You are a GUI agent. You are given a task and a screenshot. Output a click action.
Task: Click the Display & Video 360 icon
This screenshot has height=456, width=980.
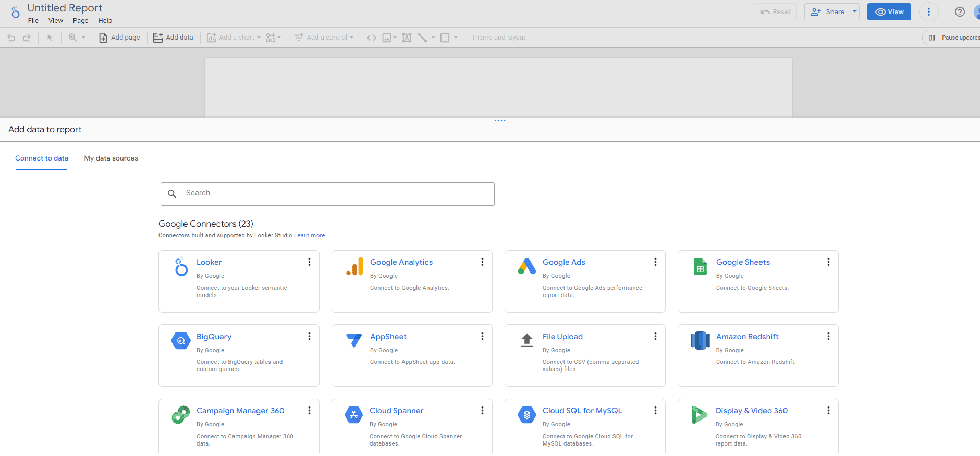(x=700, y=415)
